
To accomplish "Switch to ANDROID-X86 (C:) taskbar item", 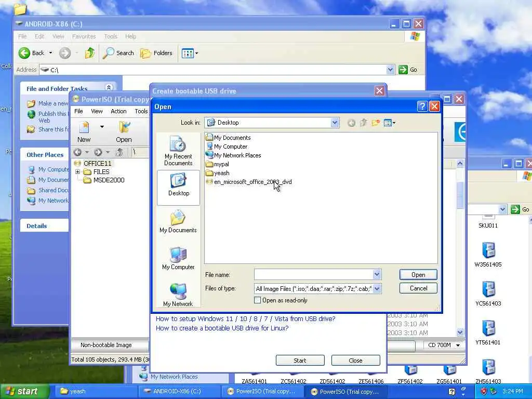I will [x=180, y=392].
